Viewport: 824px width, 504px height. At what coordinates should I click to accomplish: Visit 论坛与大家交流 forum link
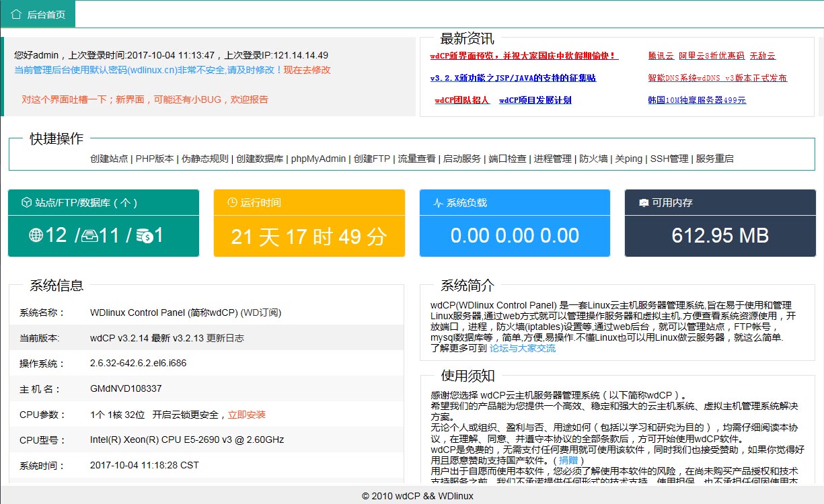(x=523, y=348)
